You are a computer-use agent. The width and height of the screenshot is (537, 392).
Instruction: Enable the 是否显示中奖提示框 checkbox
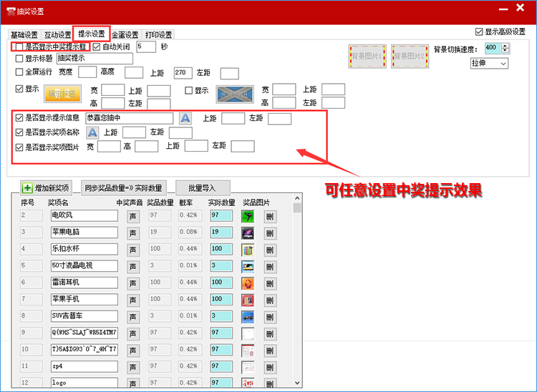tap(19, 46)
